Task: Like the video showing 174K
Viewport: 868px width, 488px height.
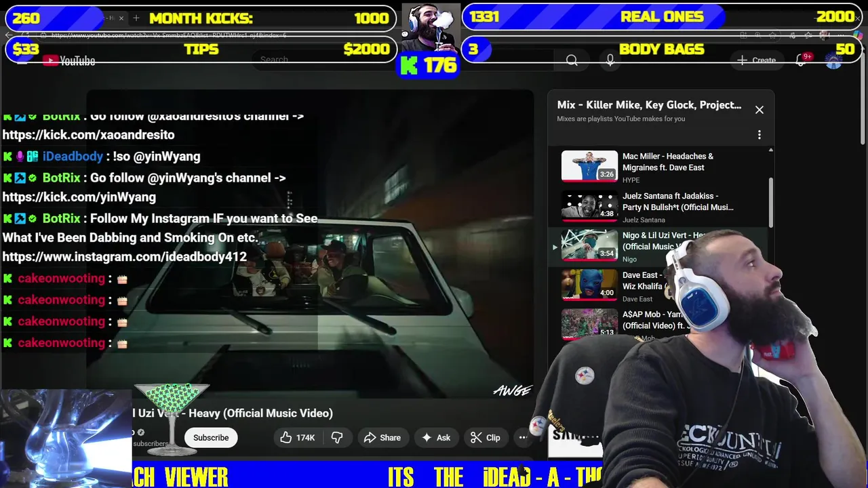Action: pos(298,438)
